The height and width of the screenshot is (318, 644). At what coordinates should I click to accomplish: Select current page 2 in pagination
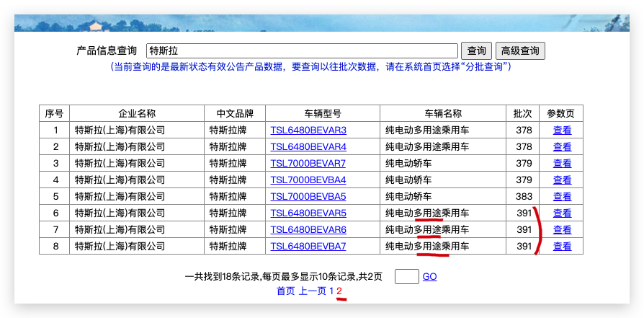(x=339, y=291)
